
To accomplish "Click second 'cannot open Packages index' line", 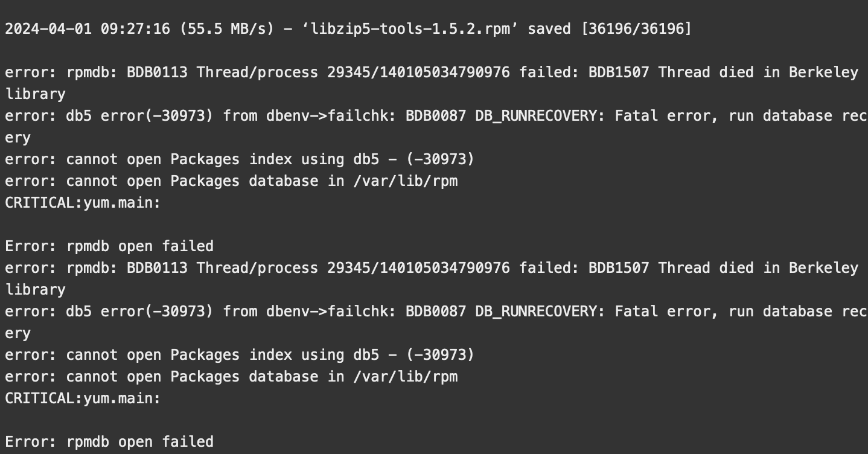I will (240, 355).
